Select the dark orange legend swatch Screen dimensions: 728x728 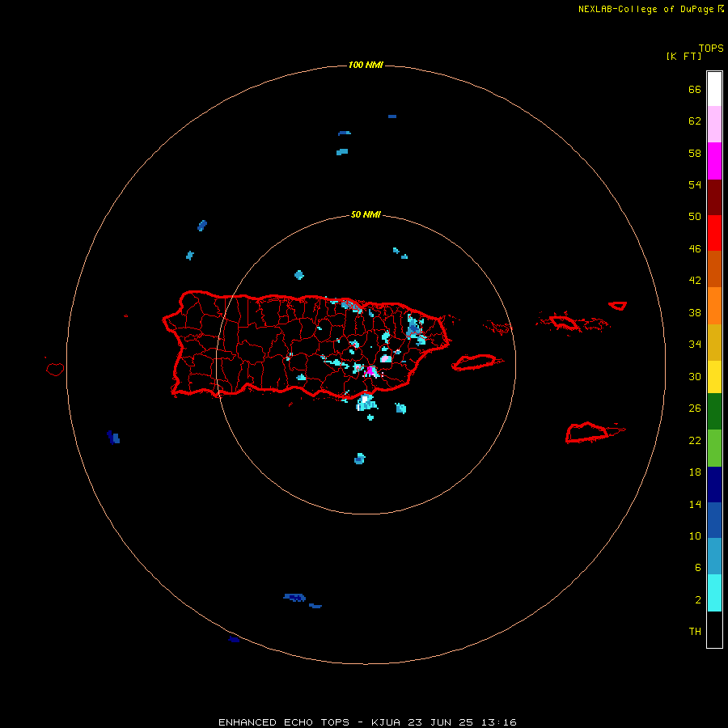(x=714, y=269)
